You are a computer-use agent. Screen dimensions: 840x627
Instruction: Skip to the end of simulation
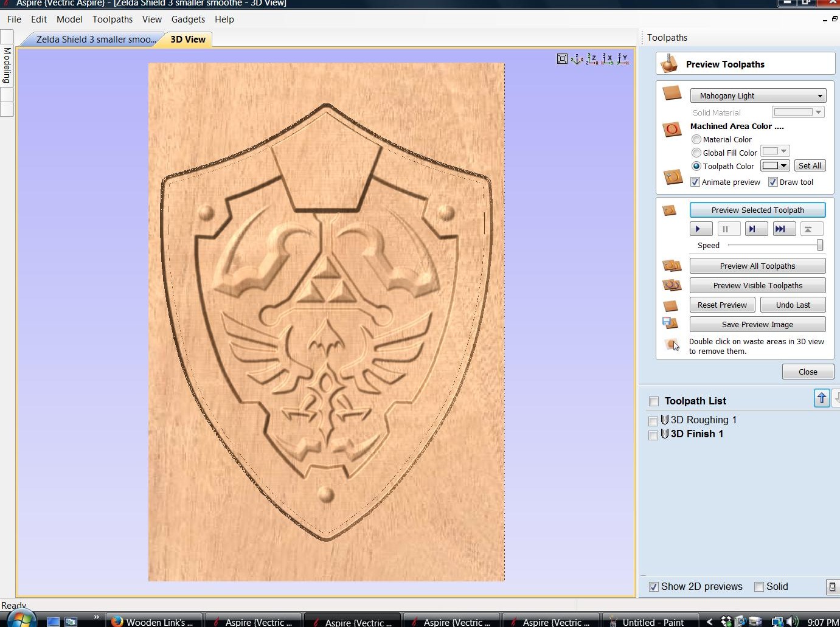coord(784,229)
